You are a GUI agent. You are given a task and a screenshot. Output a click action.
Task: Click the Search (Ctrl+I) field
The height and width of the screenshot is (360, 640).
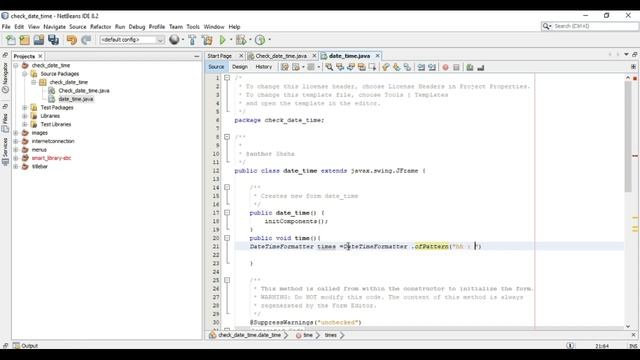coord(589,26)
